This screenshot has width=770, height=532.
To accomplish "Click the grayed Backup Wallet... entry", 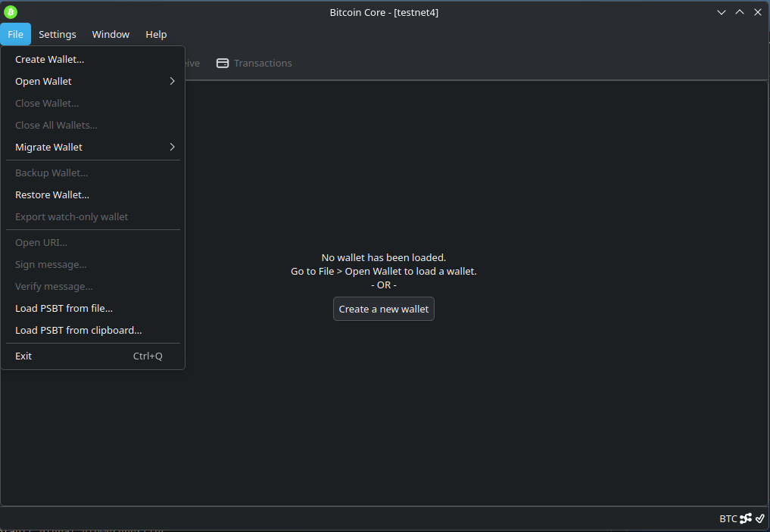I will [x=93, y=173].
